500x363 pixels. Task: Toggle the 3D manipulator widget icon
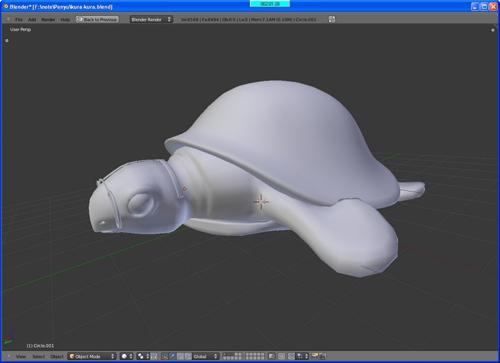click(x=165, y=356)
